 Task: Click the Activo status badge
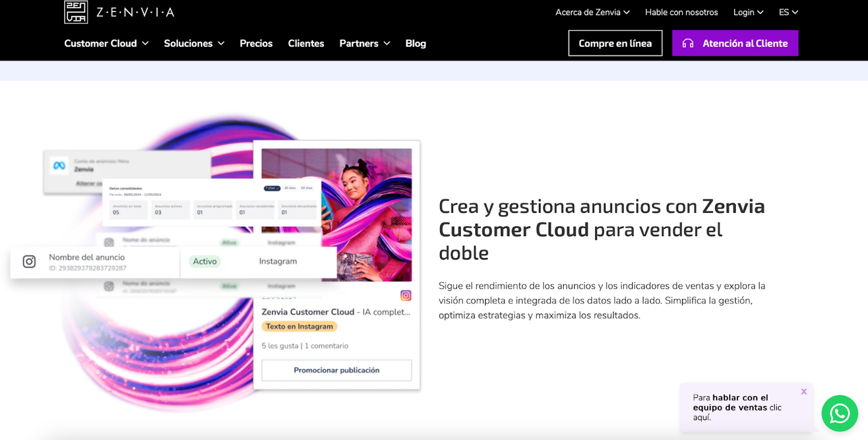tap(205, 261)
